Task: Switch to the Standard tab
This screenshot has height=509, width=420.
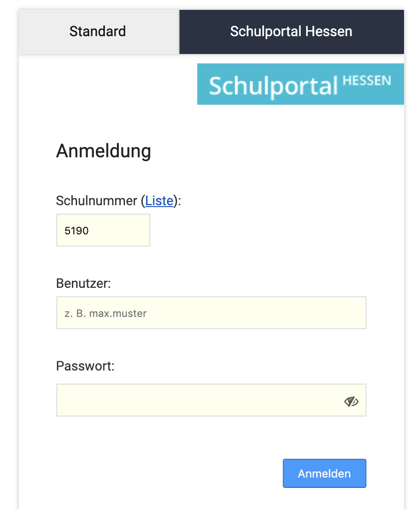Action: pos(98,31)
